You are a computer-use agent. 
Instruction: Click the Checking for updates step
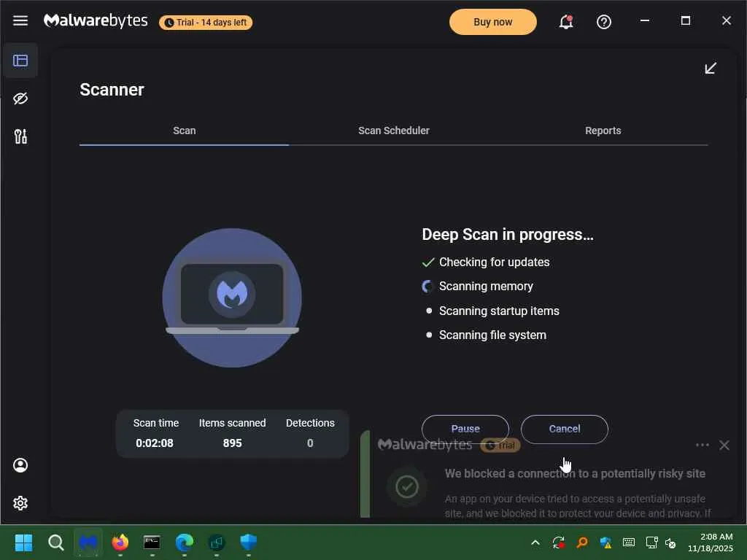pyautogui.click(x=485, y=262)
